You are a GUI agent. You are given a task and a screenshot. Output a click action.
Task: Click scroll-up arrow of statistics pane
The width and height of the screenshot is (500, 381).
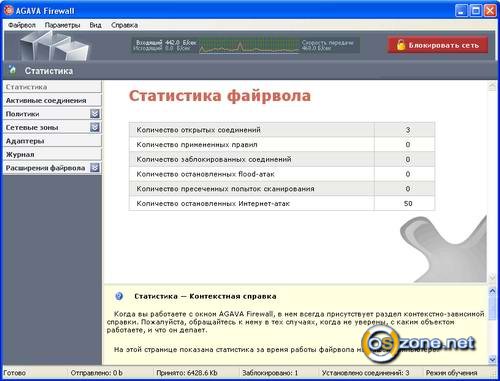pos(492,86)
